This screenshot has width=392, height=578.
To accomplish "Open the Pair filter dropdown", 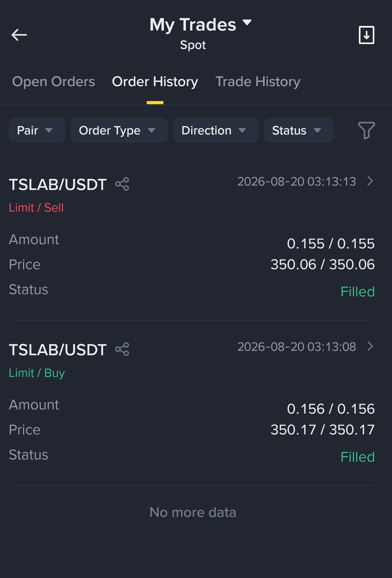I will pyautogui.click(x=37, y=130).
